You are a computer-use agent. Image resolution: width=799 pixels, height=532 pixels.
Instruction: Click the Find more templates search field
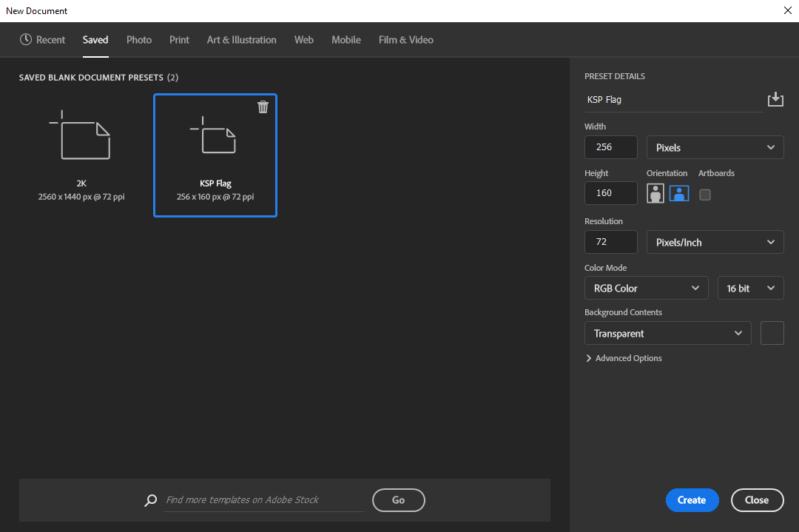(264, 500)
